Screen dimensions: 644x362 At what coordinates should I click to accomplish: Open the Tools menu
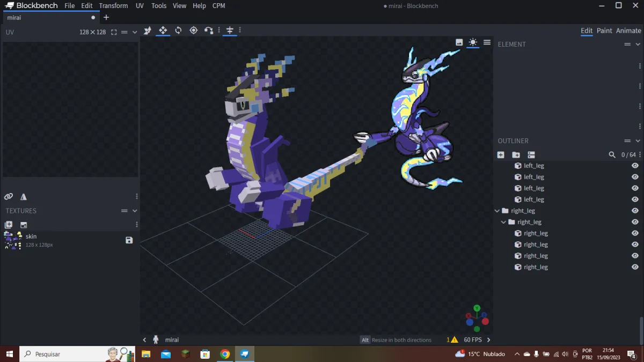click(x=159, y=5)
